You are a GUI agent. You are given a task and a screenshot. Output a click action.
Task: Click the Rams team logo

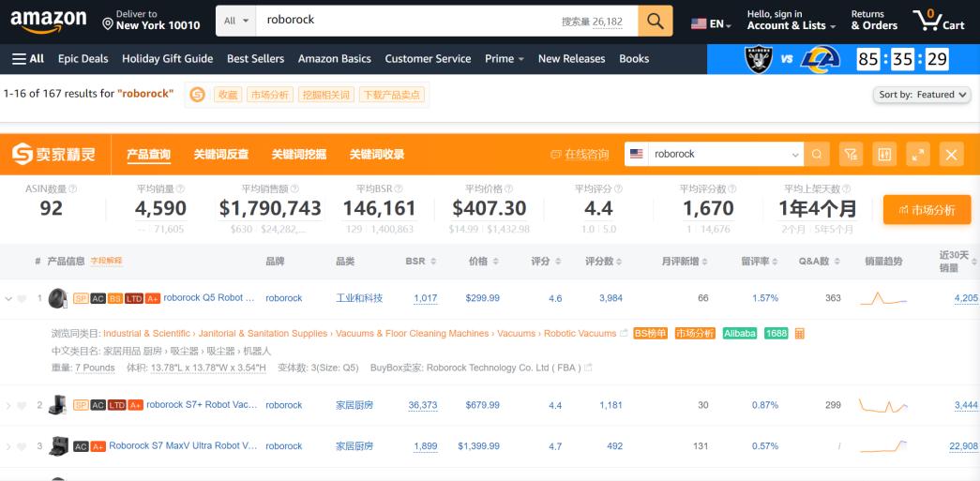(x=821, y=59)
